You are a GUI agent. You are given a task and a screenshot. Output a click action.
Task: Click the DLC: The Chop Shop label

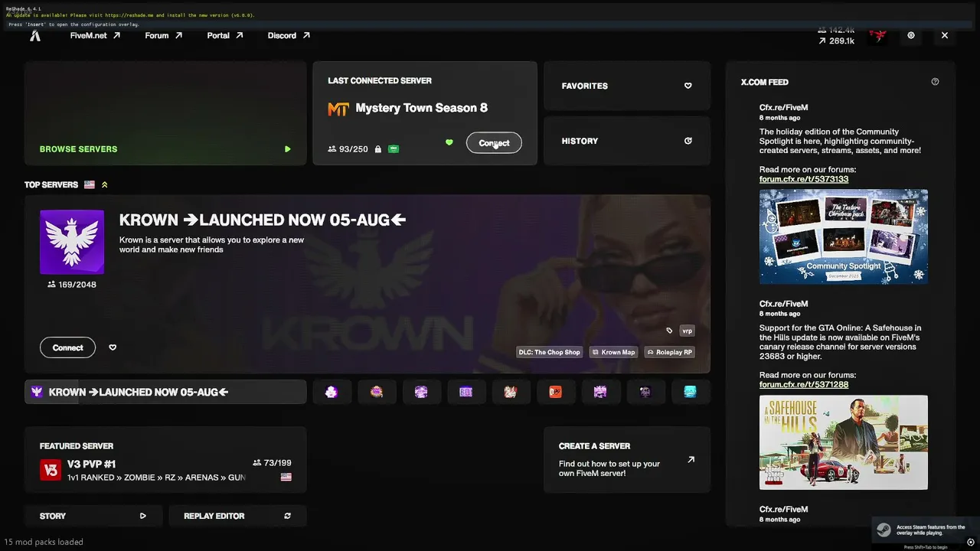pyautogui.click(x=550, y=352)
